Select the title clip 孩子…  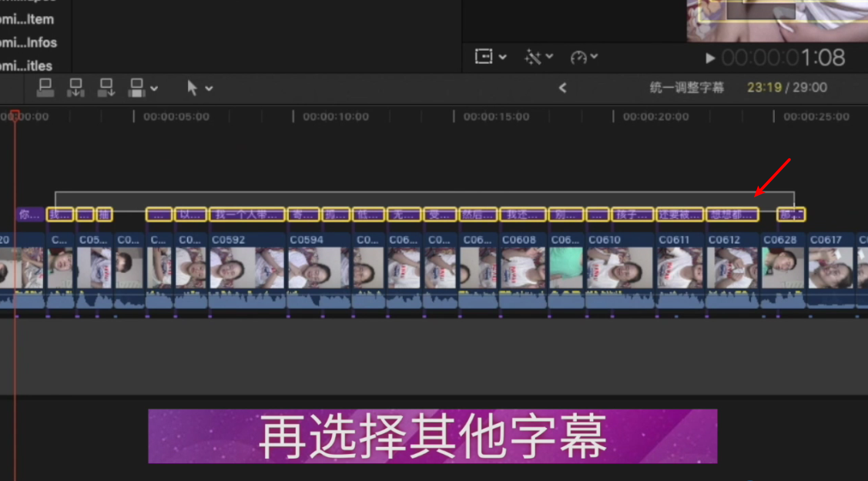click(632, 214)
